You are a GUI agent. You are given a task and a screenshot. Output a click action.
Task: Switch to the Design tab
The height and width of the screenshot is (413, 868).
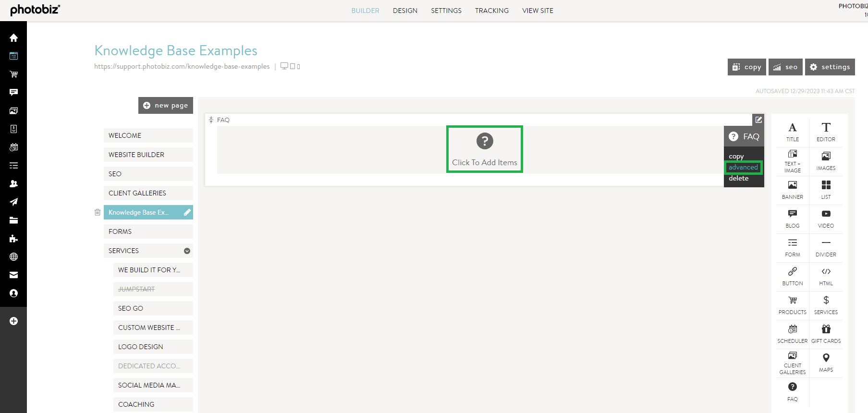coord(405,11)
